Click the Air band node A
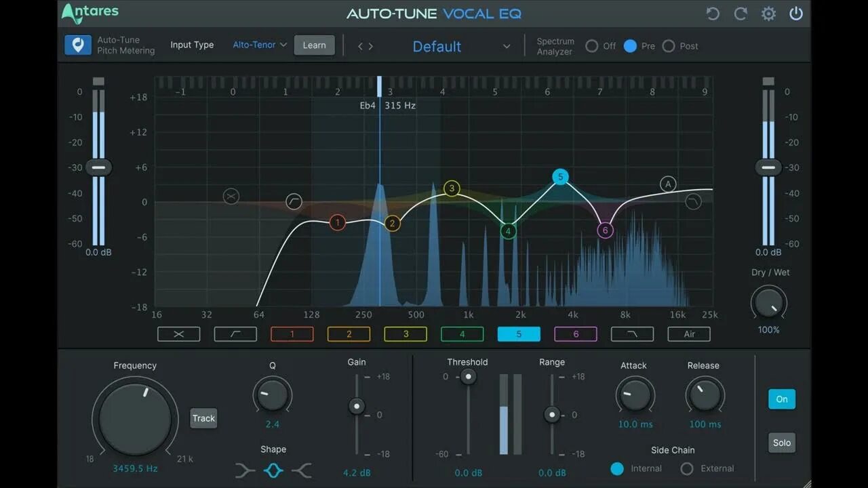This screenshot has width=868, height=488. pos(668,184)
